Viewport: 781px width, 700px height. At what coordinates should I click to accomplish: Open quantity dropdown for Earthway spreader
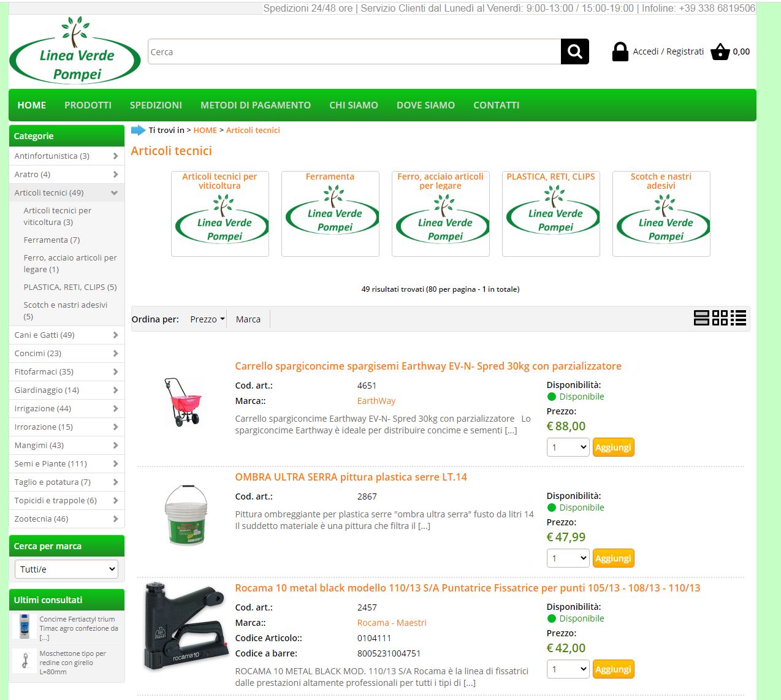(568, 447)
